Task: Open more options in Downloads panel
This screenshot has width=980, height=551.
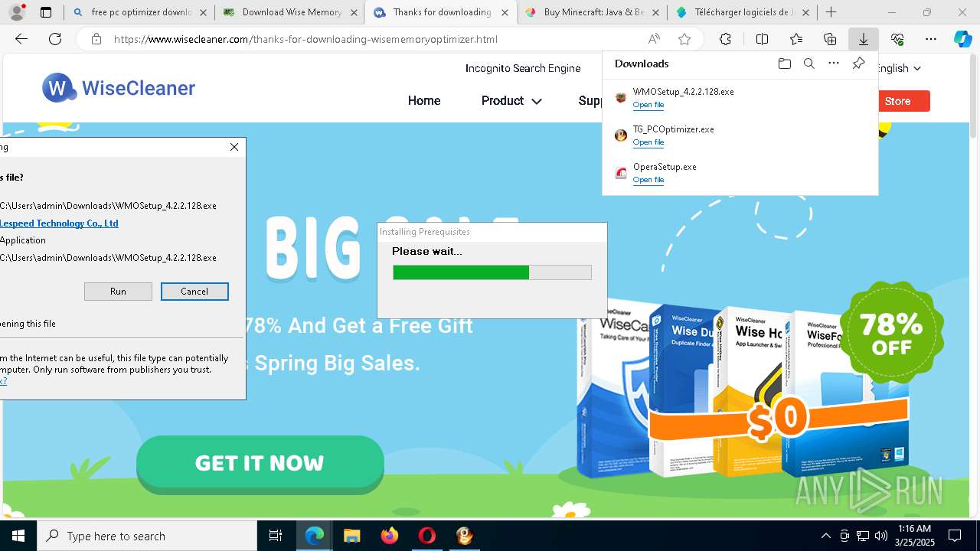Action: tap(834, 64)
